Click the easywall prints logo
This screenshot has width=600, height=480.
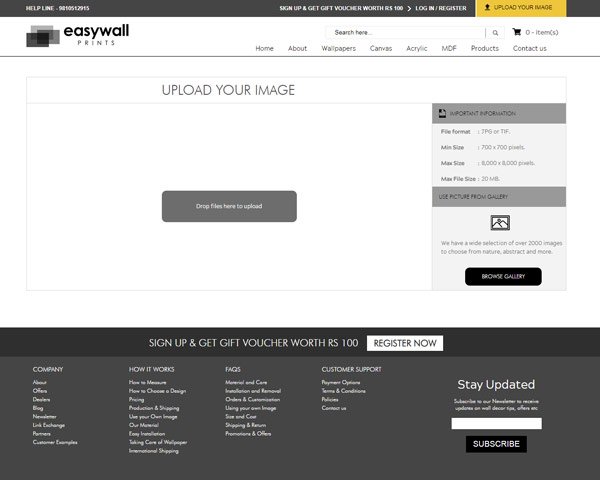78,38
